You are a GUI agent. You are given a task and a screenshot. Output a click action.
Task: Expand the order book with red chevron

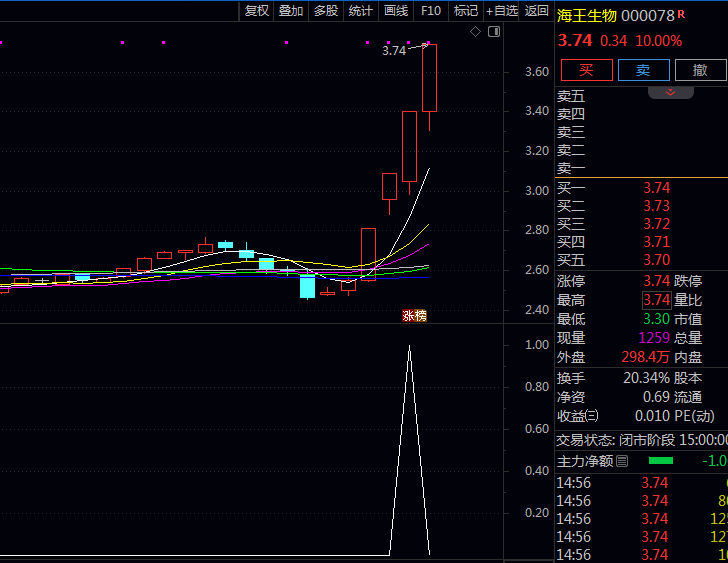point(671,92)
